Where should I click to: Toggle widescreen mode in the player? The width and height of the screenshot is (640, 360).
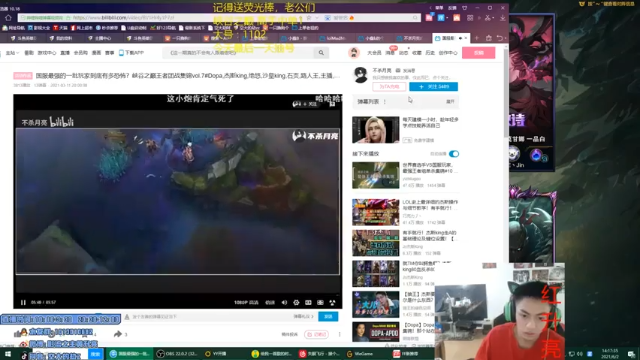(x=308, y=302)
